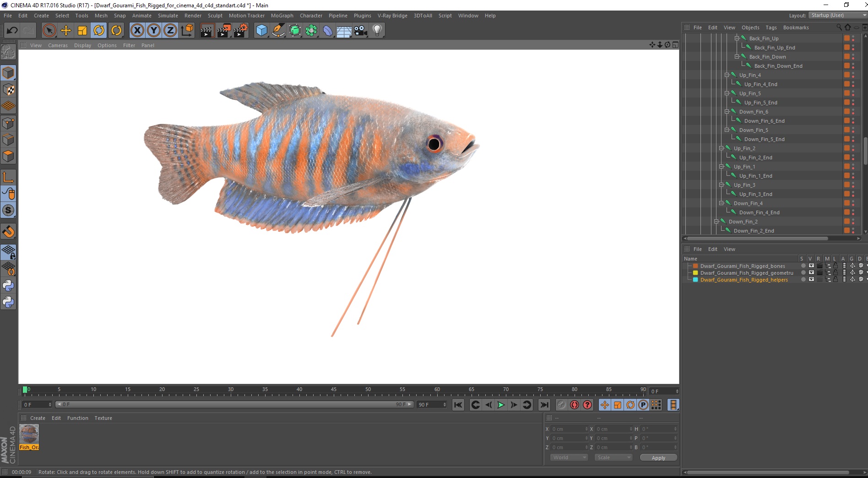Collapse the Up_Fin_2 tree node
Image resolution: width=868 pixels, height=478 pixels.
722,148
